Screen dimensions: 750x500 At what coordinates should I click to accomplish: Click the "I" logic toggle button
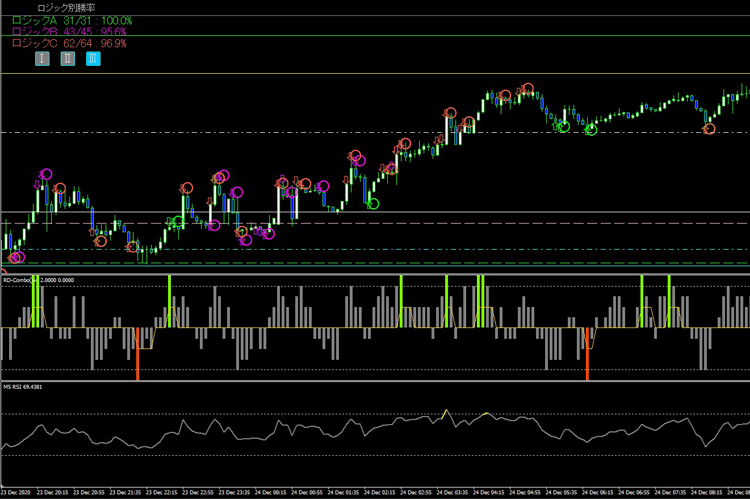(42, 59)
